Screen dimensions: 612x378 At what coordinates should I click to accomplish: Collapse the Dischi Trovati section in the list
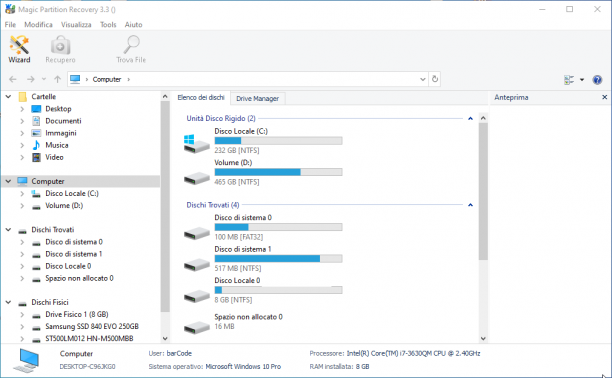[470, 205]
